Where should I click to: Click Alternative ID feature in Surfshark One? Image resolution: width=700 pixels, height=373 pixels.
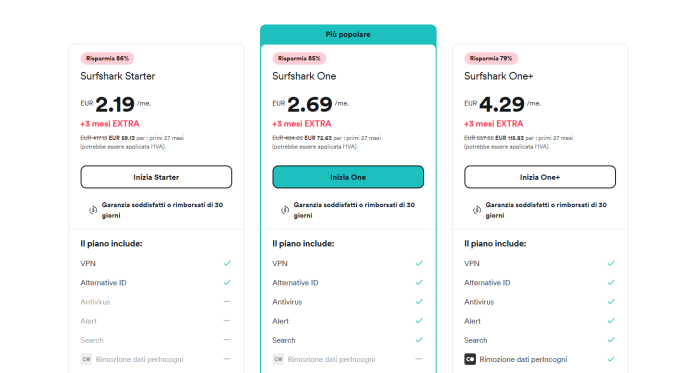point(295,282)
